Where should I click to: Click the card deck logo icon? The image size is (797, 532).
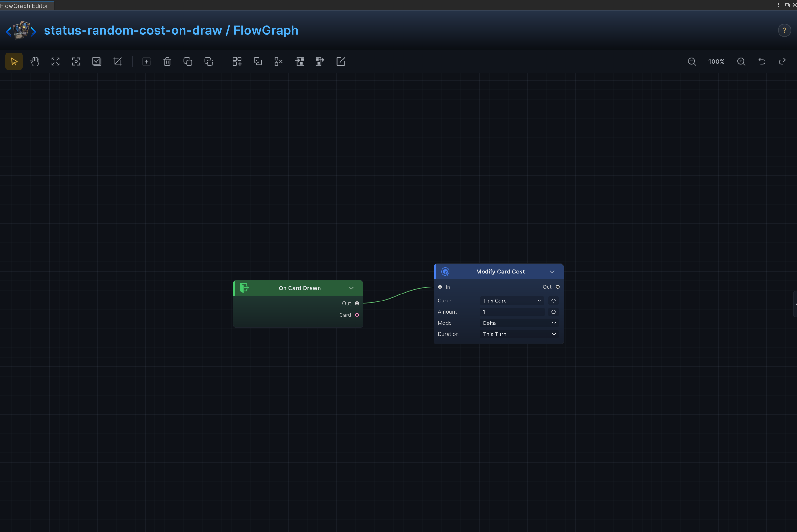tap(21, 30)
